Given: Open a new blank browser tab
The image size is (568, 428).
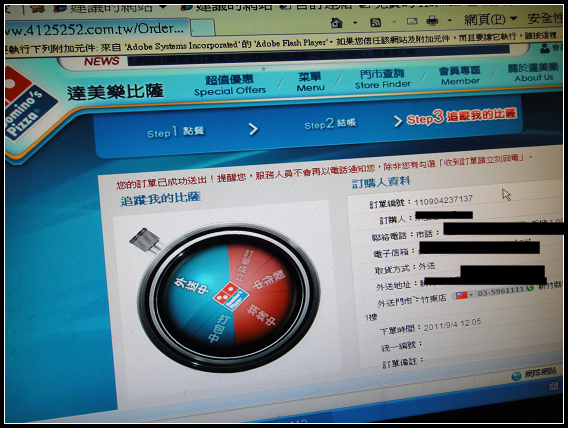Looking at the screenshot, I should (202, 28).
